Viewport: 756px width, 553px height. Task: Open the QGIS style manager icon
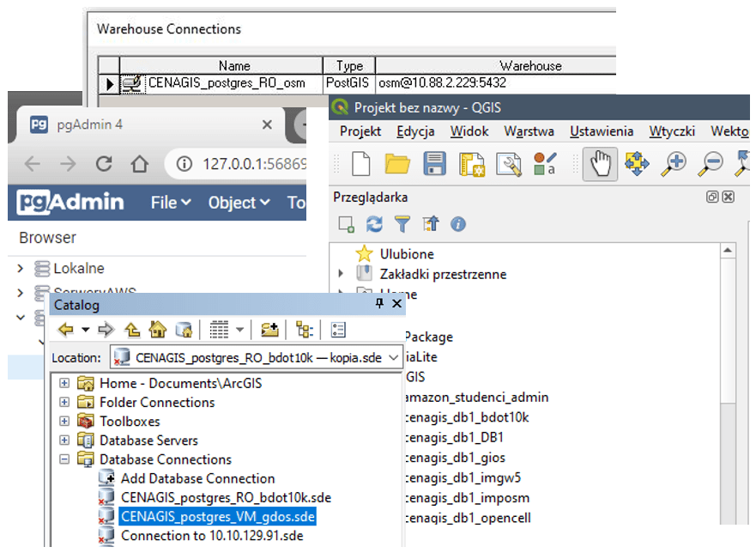tap(545, 164)
